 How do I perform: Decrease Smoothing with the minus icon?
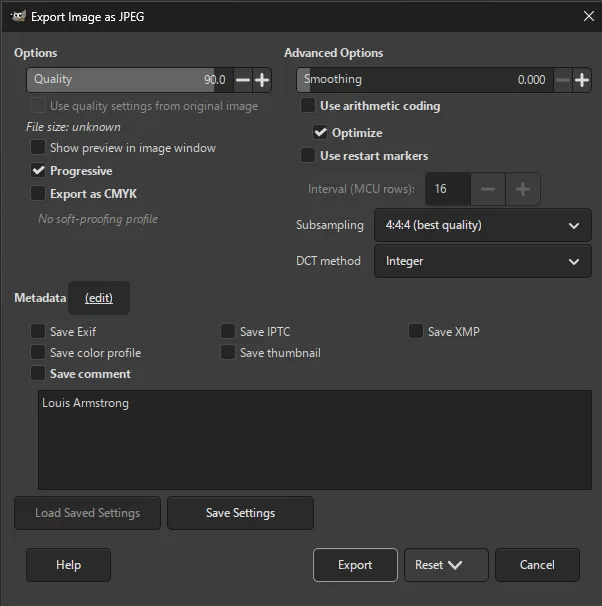tap(563, 80)
